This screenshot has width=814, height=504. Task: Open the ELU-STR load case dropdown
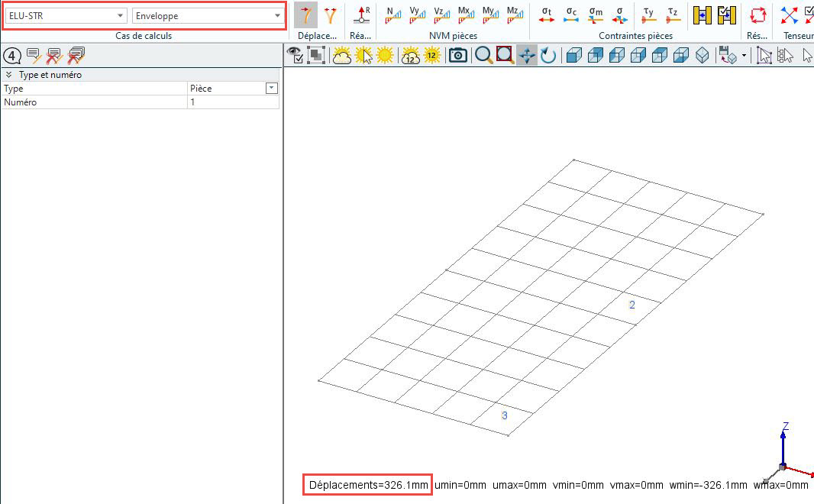click(66, 15)
